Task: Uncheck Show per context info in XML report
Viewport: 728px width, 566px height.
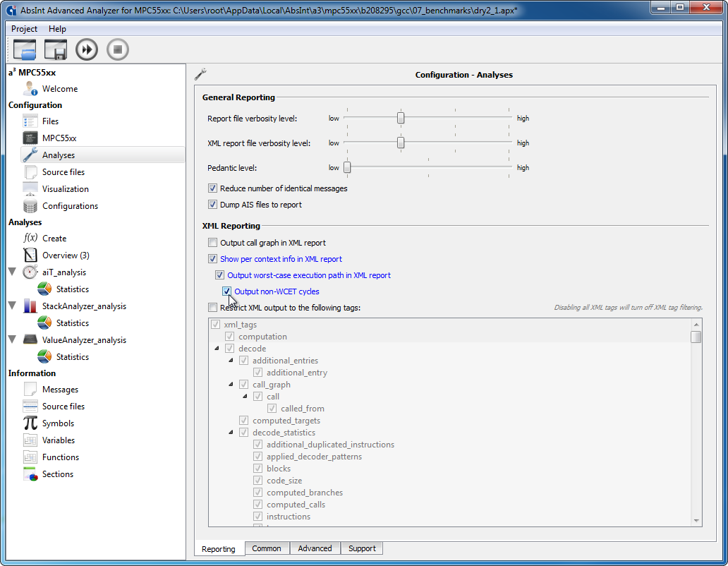Action: point(212,259)
